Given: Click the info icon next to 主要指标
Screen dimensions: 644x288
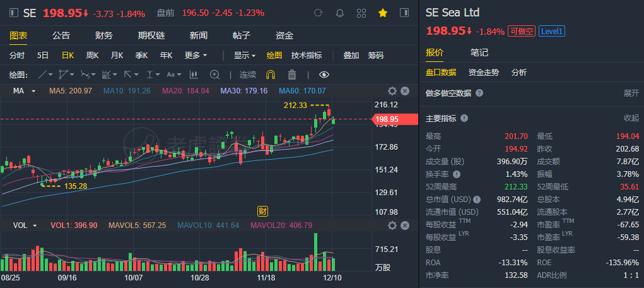Looking at the screenshot, I should tap(464, 119).
